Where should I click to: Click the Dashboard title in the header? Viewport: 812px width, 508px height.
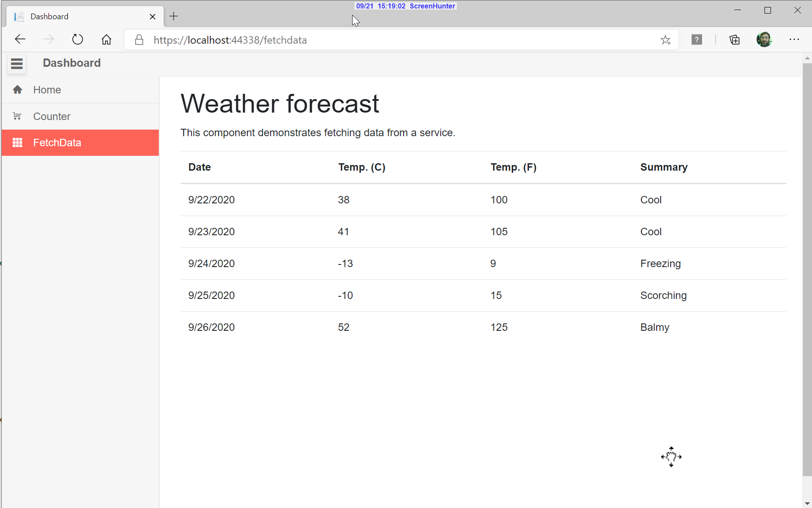72,63
